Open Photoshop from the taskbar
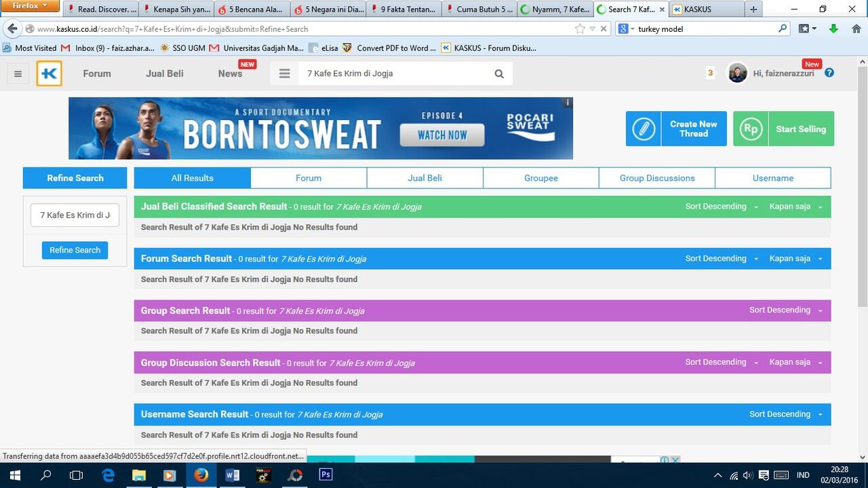Viewport: 868px width, 488px height. [326, 475]
